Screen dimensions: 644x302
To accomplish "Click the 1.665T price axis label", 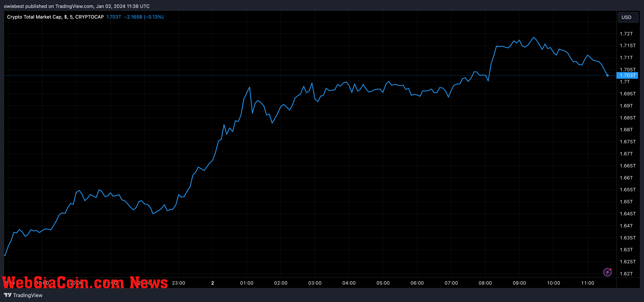I will click(x=627, y=166).
